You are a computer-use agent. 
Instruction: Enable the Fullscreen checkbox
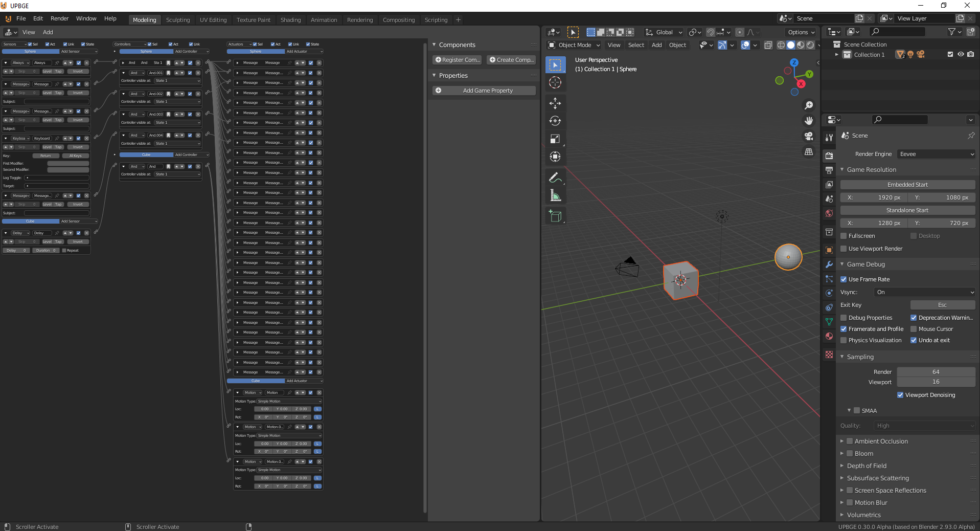(844, 236)
